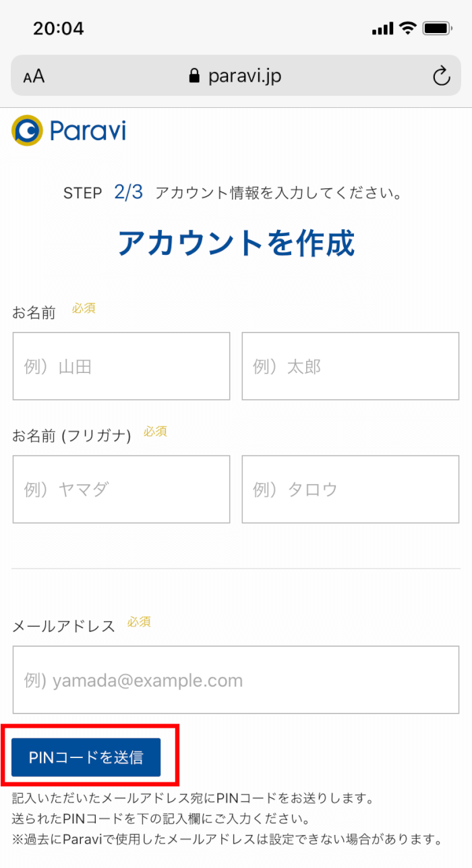Click the メールアドレス email input field
The image size is (472, 868).
236,679
